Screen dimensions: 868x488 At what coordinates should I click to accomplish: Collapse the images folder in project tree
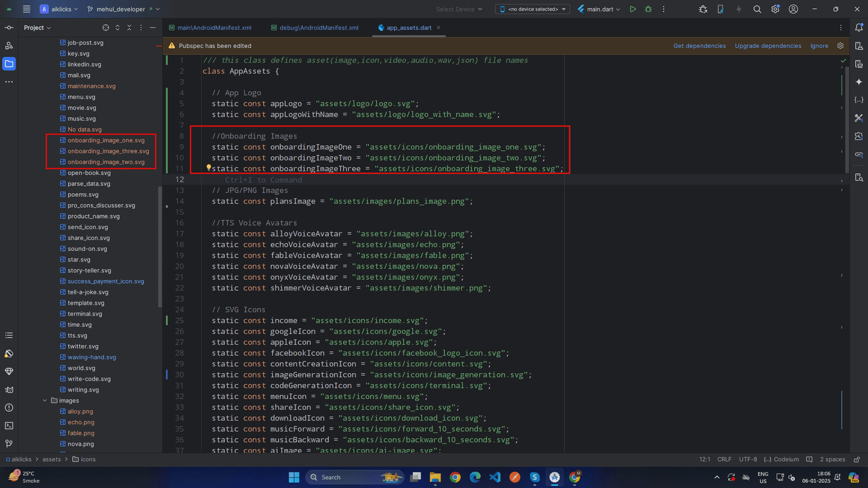(x=44, y=401)
